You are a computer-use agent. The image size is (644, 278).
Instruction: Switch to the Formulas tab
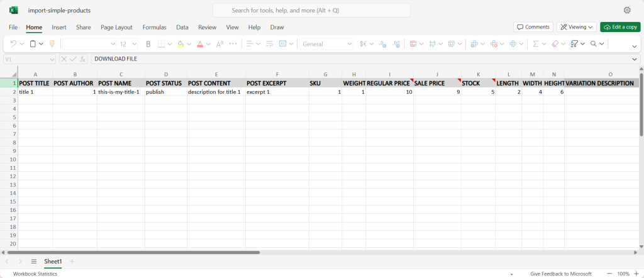[155, 28]
